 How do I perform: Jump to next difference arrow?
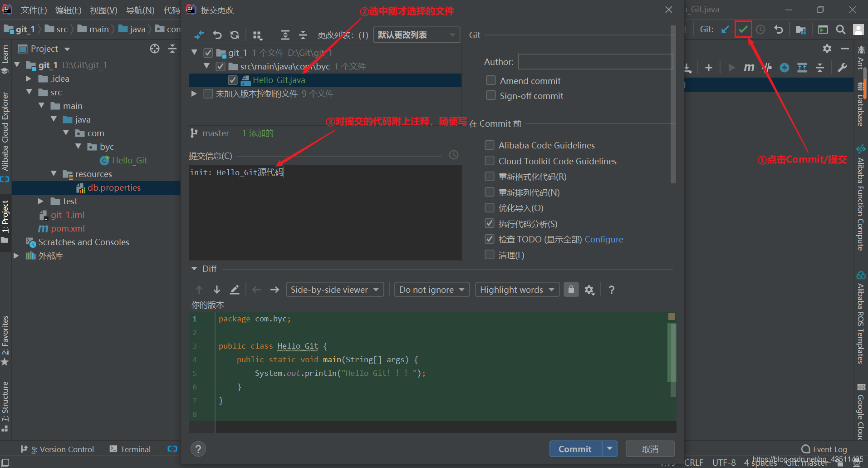point(216,290)
